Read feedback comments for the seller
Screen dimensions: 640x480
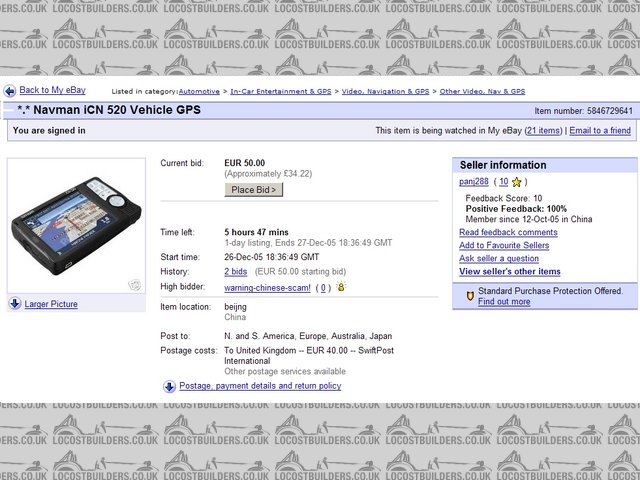coord(508,232)
